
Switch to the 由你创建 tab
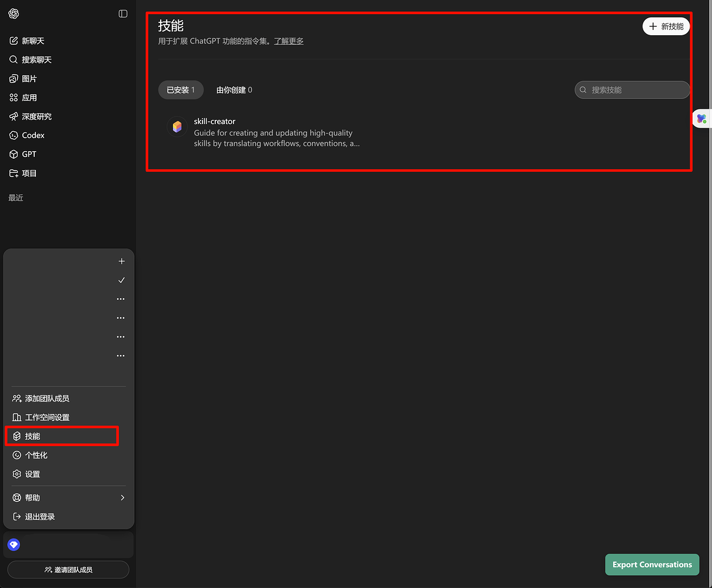(234, 90)
